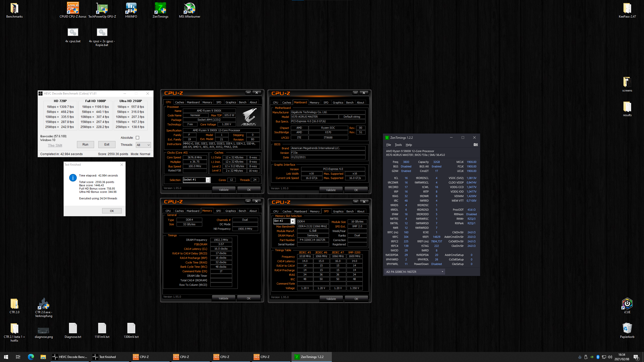Open ZenTimings desktop shortcut
Screen dimensions: 644x362
click(x=160, y=10)
